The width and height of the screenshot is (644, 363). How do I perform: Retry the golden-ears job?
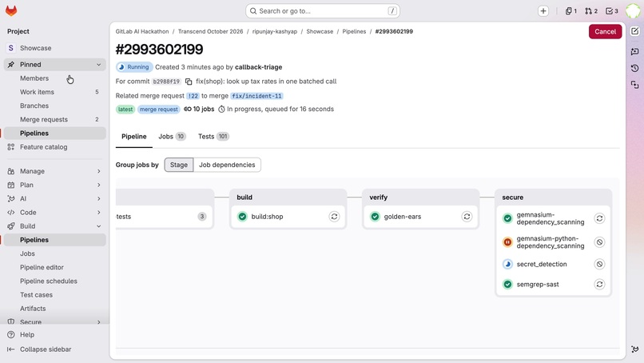467,217
